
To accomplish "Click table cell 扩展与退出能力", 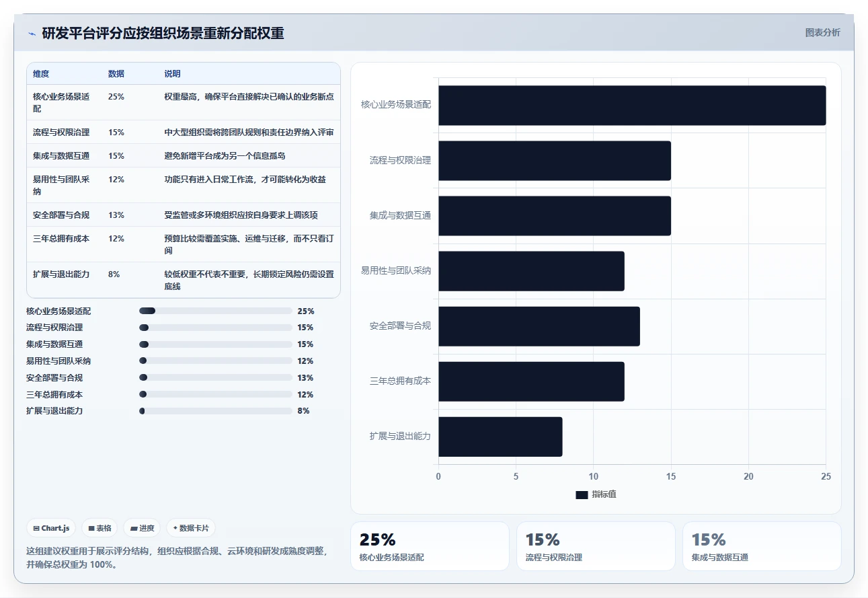I will pyautogui.click(x=61, y=274).
